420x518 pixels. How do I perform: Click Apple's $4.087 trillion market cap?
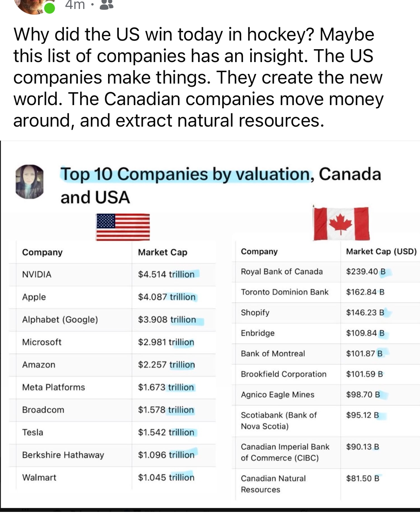click(x=167, y=297)
